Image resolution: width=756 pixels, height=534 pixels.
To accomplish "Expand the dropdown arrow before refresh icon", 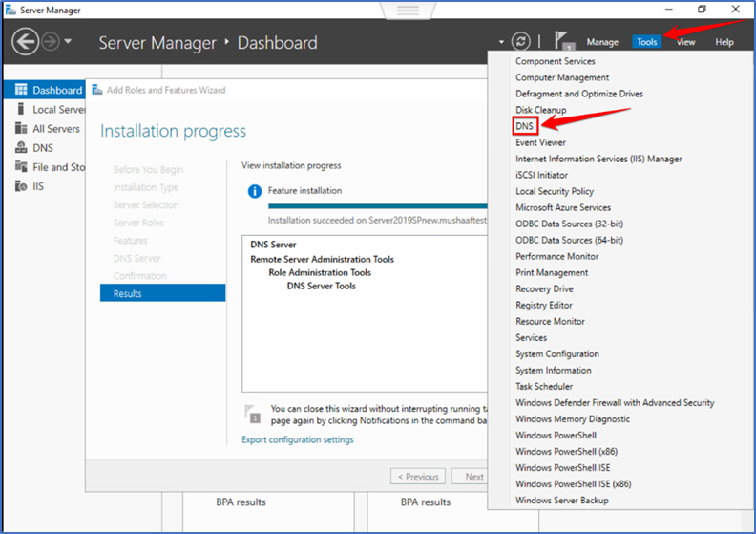I will [x=501, y=42].
